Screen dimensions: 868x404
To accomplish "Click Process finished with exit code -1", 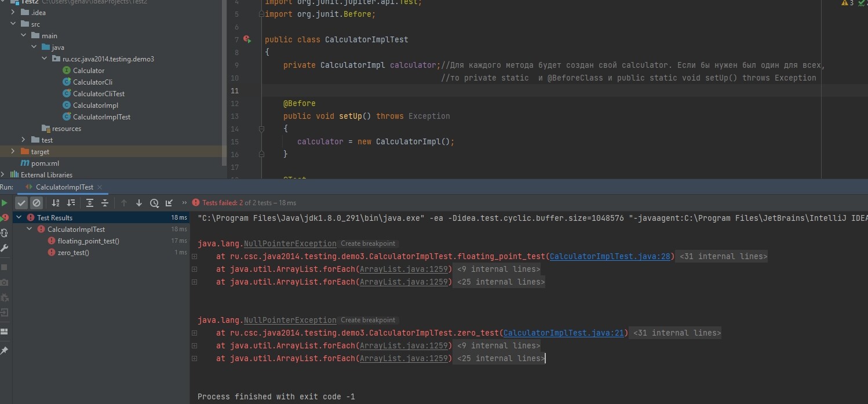I will [x=276, y=396].
